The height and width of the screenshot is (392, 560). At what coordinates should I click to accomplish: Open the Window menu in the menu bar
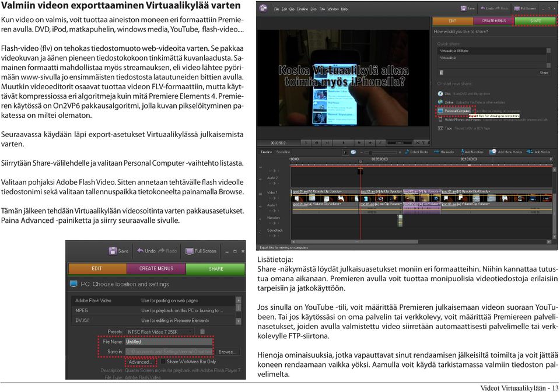click(x=333, y=9)
